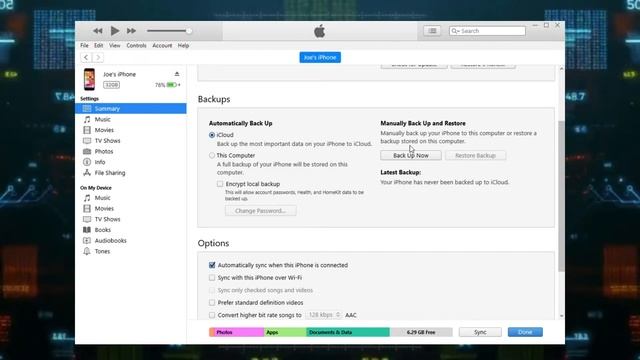Click the Joe's iPhone device button
The image size is (640, 360).
click(x=320, y=58)
